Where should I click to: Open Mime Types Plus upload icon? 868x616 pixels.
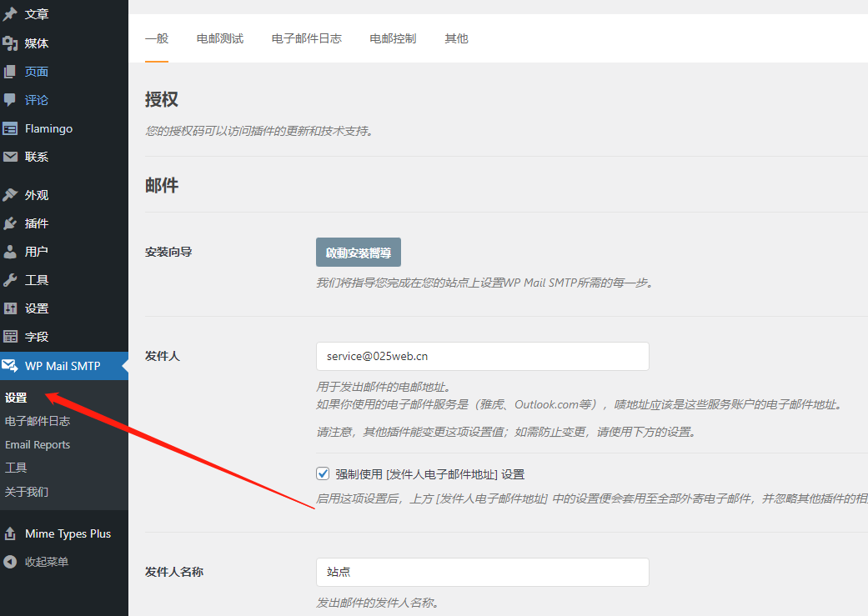coord(10,533)
